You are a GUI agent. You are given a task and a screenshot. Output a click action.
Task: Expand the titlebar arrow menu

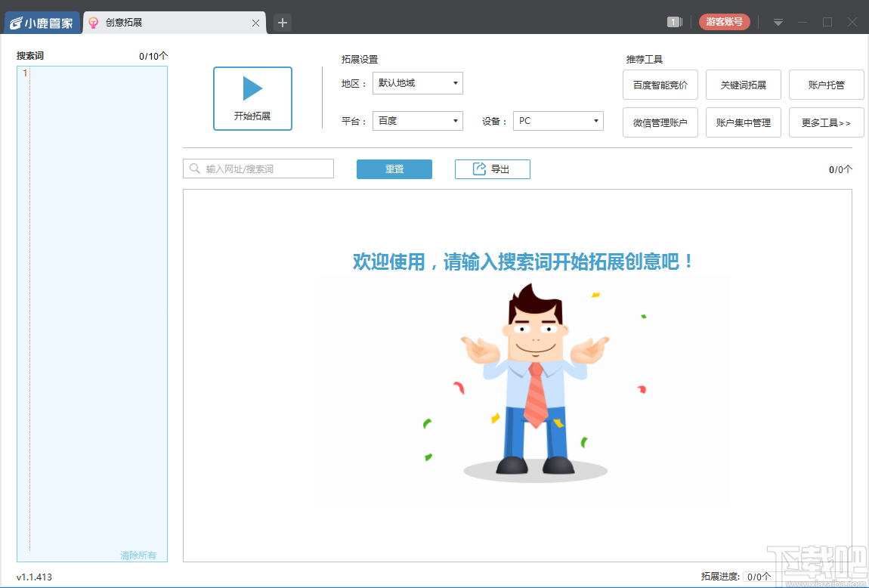[778, 22]
